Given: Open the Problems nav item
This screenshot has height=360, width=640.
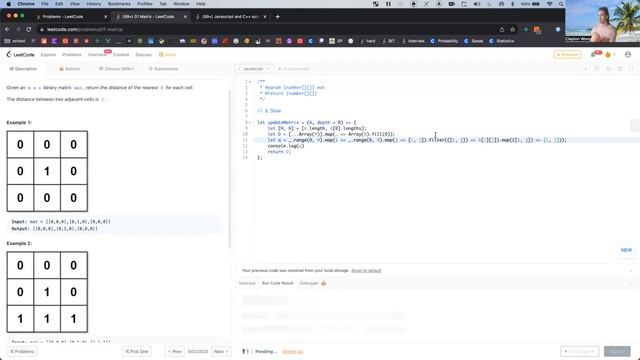Looking at the screenshot, I should [72, 55].
